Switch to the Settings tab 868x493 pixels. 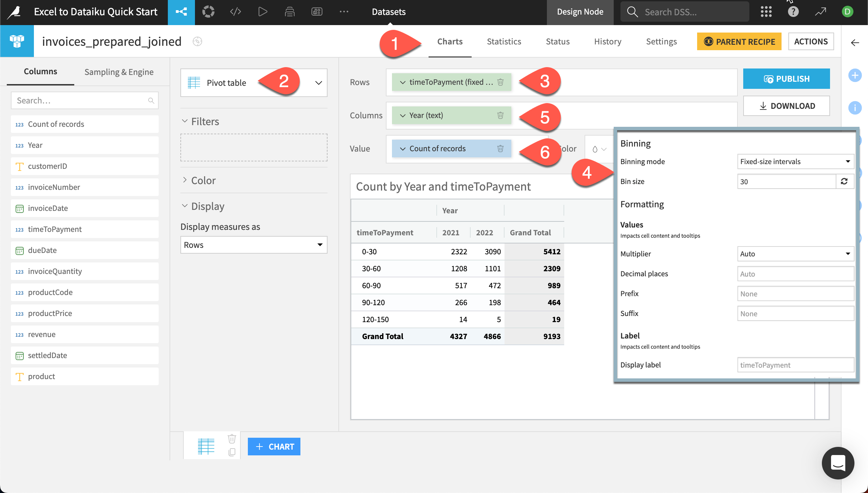coord(661,41)
